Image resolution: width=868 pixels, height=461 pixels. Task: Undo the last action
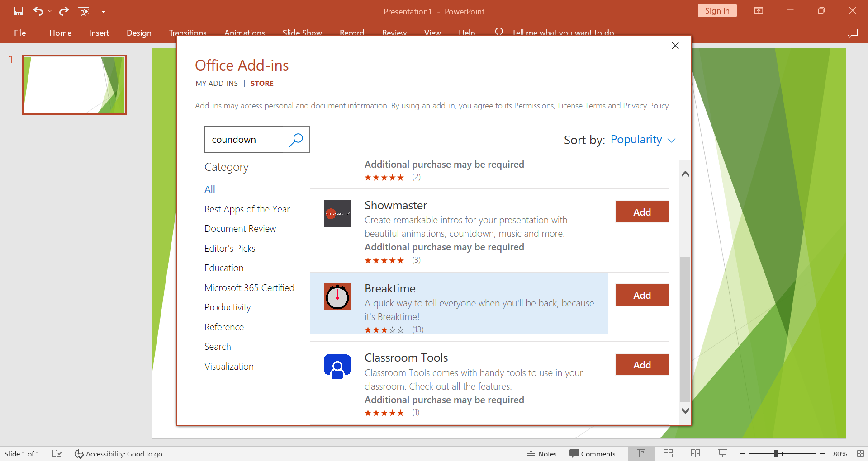tap(38, 11)
